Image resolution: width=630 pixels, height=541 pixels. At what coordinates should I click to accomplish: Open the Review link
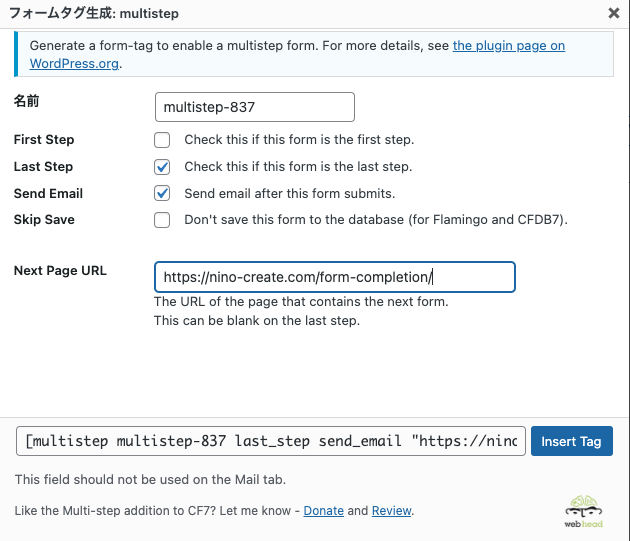392,510
